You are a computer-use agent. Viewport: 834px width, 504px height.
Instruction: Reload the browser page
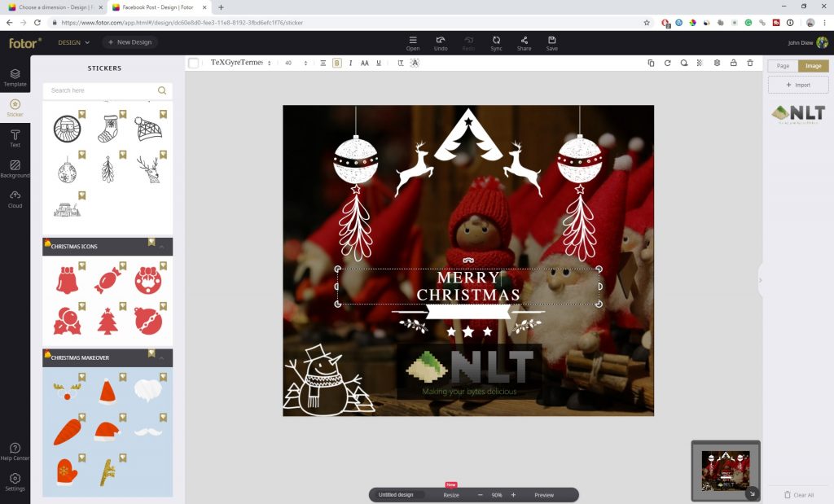pyautogui.click(x=37, y=23)
